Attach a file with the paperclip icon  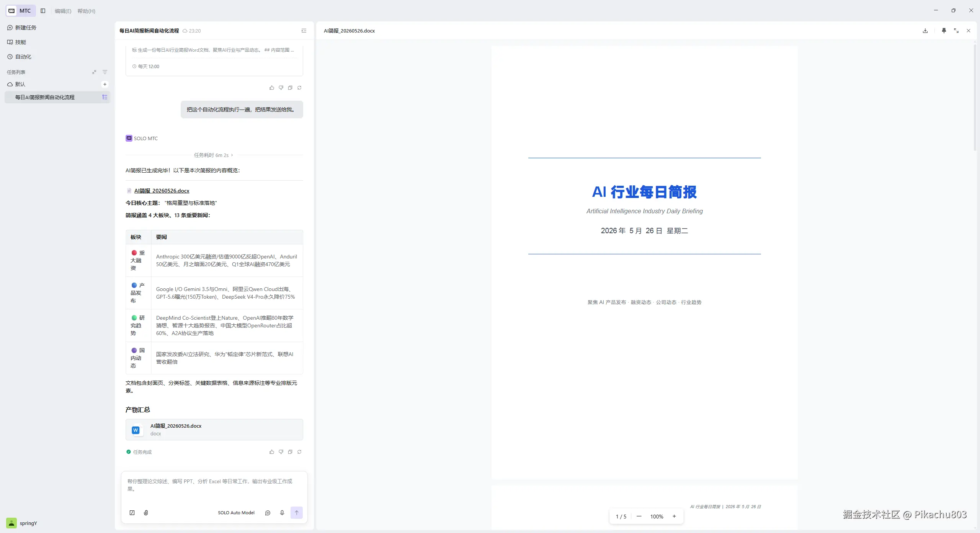coord(146,513)
